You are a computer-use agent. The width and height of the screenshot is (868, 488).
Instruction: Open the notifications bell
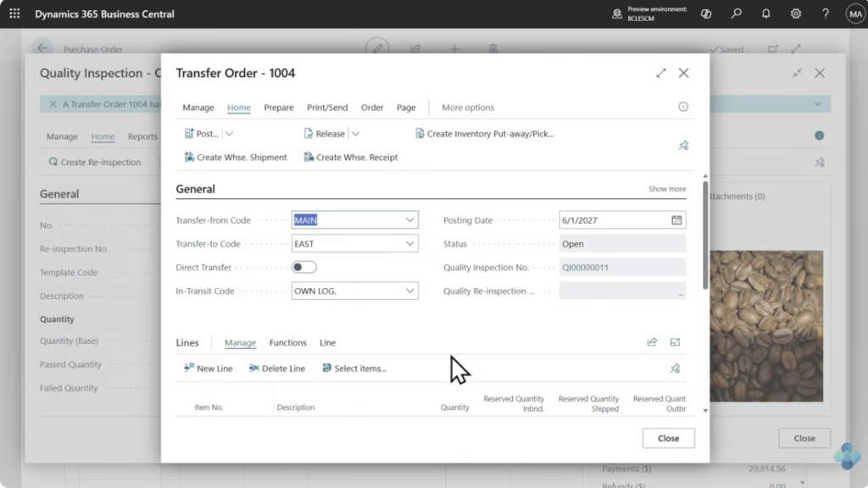tap(765, 14)
